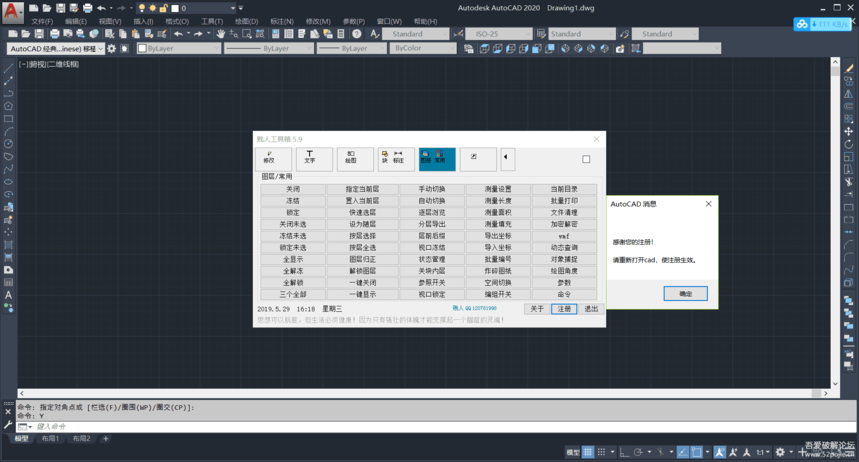Open the ByColor plot style dropdown
859x462 pixels.
[423, 49]
